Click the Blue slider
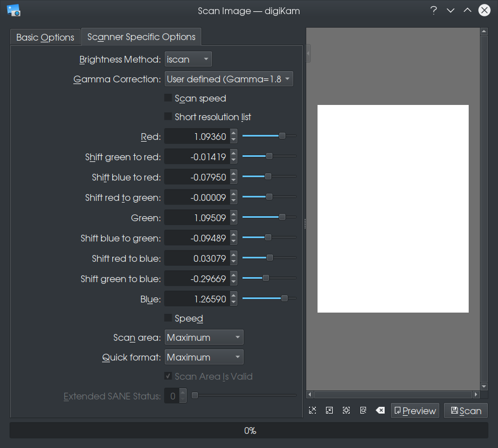The image size is (498, 448). tap(270, 298)
